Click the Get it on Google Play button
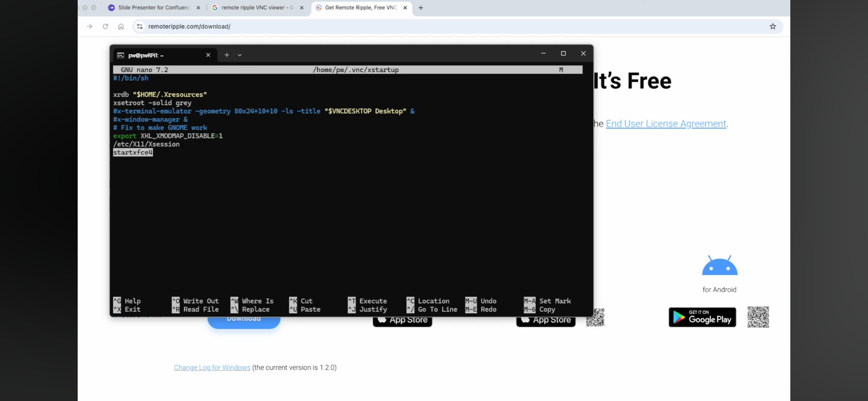Image resolution: width=868 pixels, height=401 pixels. 702,317
